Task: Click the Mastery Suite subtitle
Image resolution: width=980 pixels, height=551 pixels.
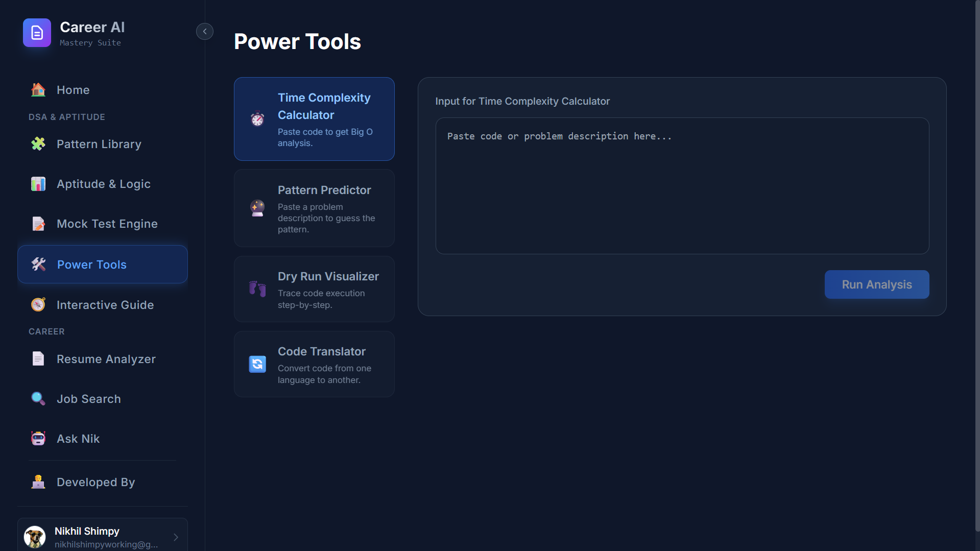Action: click(x=90, y=43)
